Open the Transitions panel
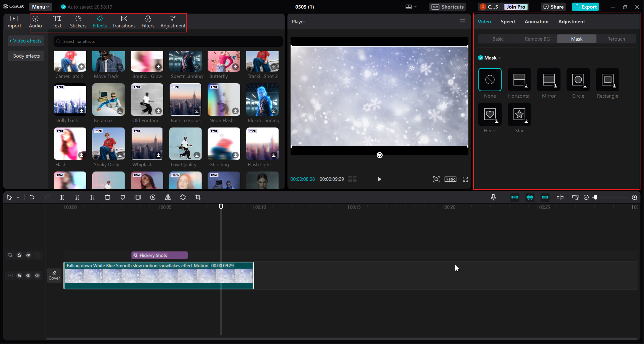 click(124, 22)
